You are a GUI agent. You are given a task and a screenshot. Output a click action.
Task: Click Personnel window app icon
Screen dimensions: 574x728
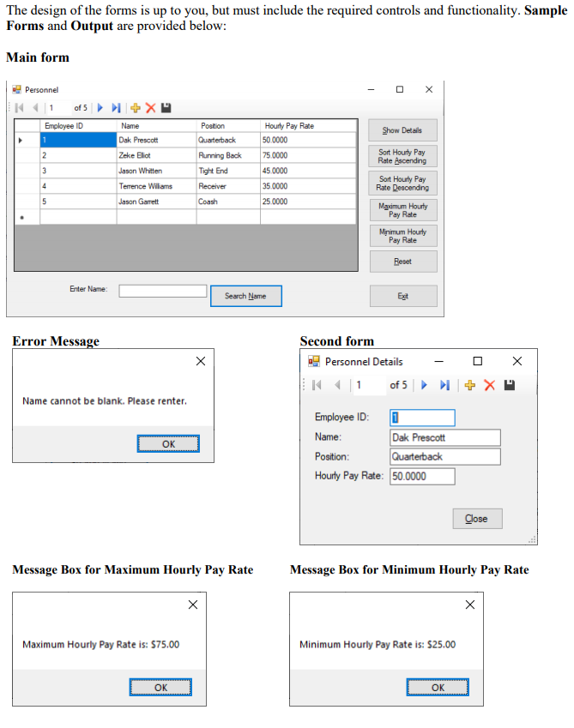click(x=16, y=89)
